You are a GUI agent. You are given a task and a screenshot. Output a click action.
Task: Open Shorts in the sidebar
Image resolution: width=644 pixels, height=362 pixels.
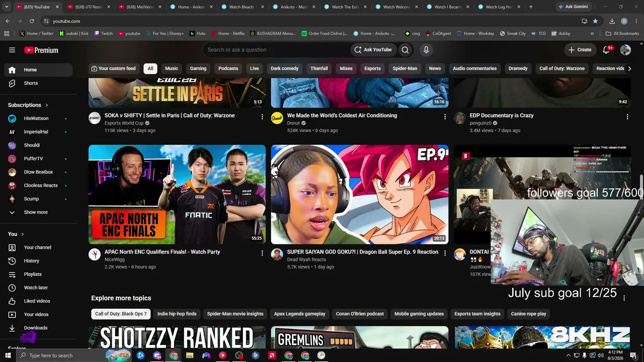tap(38, 83)
